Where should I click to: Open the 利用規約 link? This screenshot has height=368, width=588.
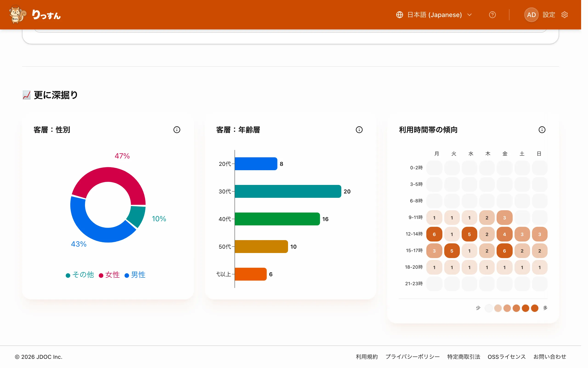[x=367, y=356]
